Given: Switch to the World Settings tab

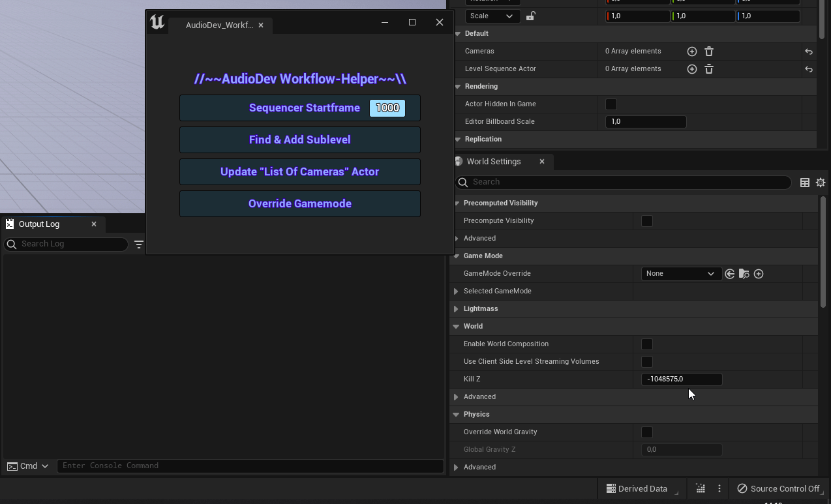Looking at the screenshot, I should click(x=494, y=162).
